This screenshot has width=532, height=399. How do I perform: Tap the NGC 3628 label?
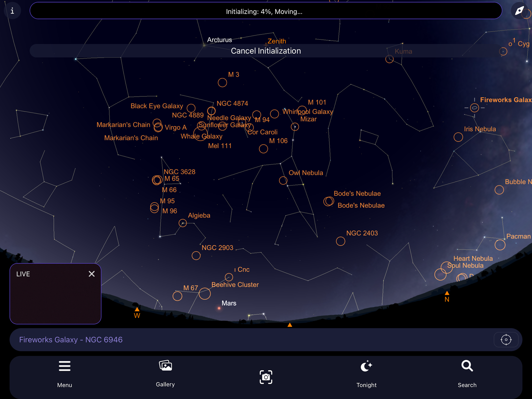pos(179,172)
